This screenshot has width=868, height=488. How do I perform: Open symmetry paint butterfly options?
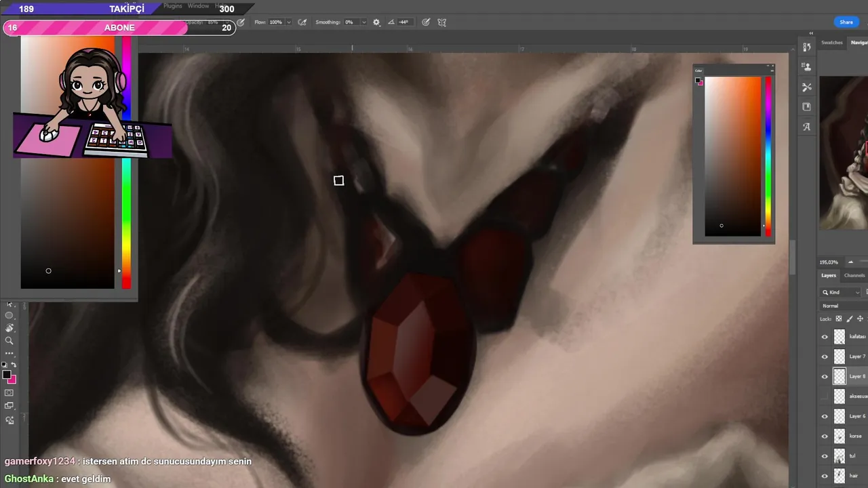pos(442,22)
